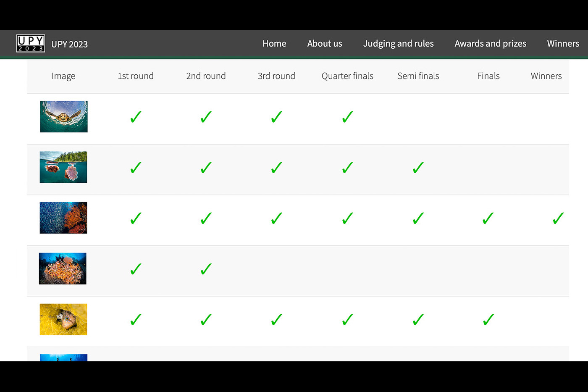Navigate to Awards and prizes
The height and width of the screenshot is (392, 588).
490,44
